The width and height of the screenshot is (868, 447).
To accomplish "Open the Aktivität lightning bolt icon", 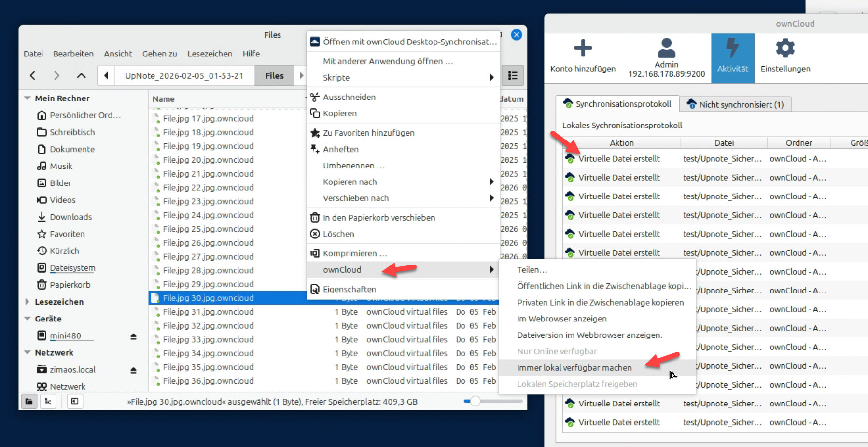I will (x=732, y=48).
